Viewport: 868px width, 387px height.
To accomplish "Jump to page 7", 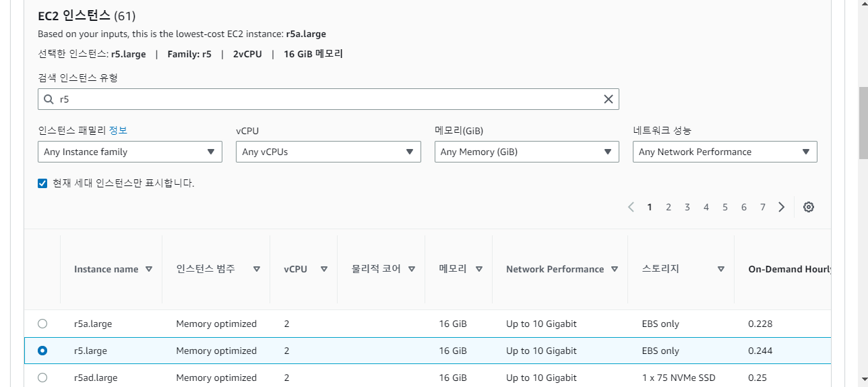I will pos(763,207).
